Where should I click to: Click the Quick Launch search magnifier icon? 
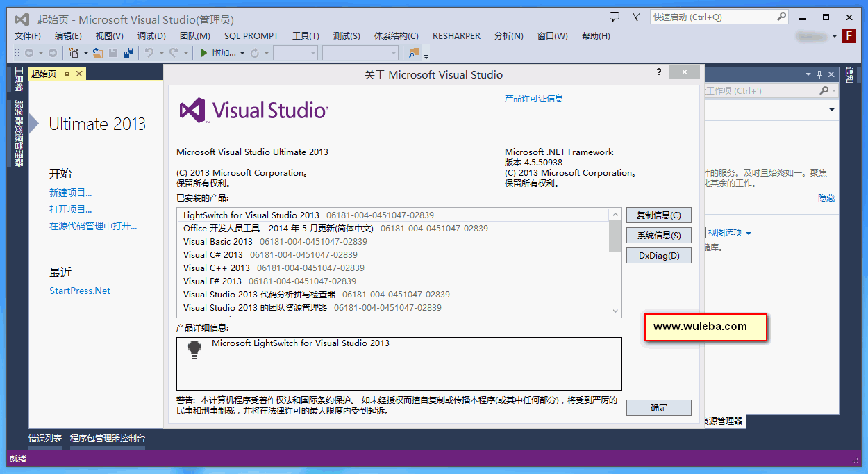[781, 17]
